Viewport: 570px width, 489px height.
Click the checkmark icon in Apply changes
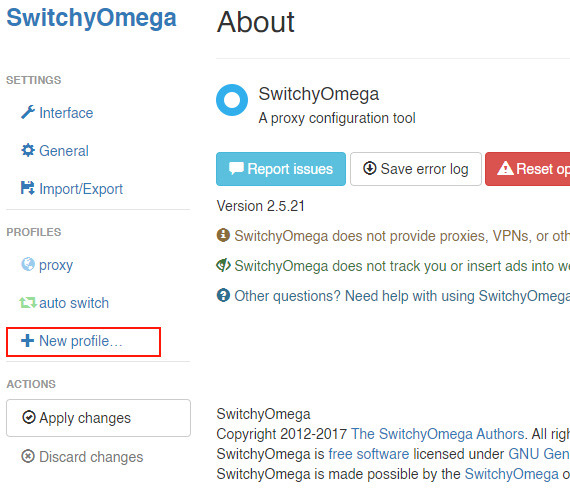29,417
